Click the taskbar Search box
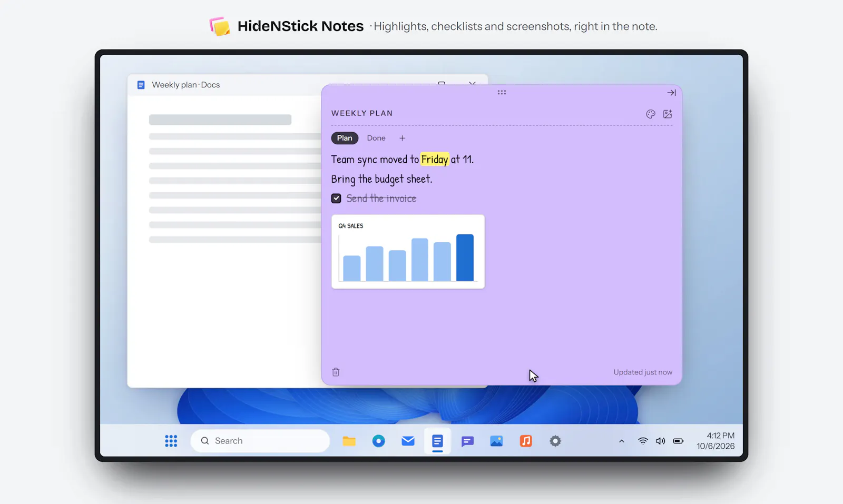843x504 pixels. coord(260,441)
